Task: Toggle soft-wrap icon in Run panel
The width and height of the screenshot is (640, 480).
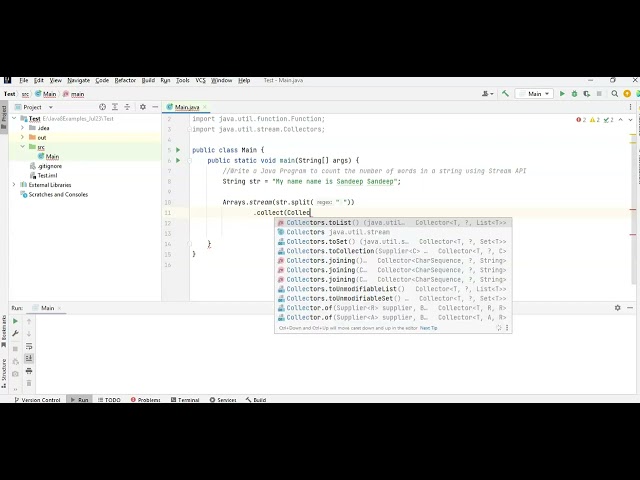Action: [x=29, y=346]
